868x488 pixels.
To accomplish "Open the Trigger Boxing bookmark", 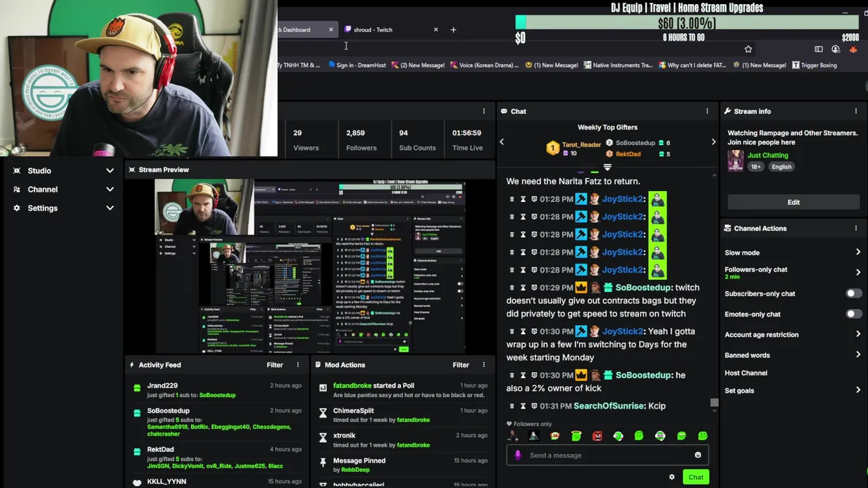I will click(x=814, y=65).
